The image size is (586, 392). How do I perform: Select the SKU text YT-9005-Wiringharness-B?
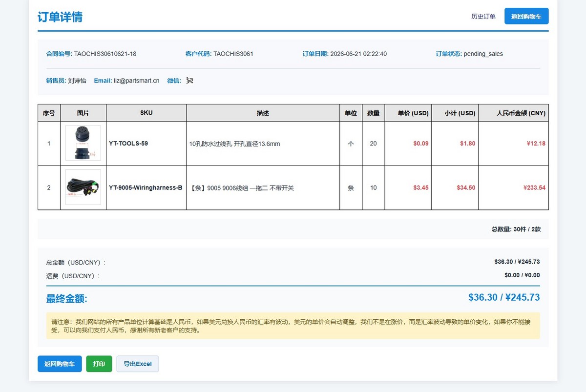pos(146,187)
